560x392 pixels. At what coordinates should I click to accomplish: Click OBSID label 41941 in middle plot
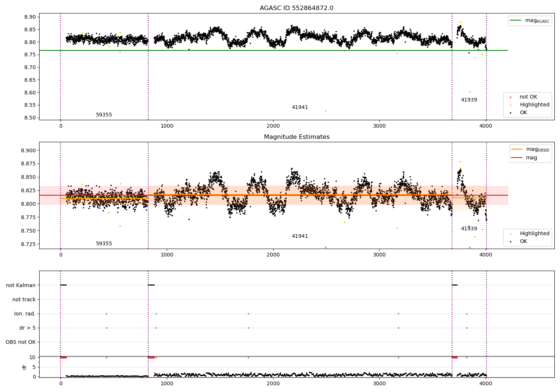point(300,236)
